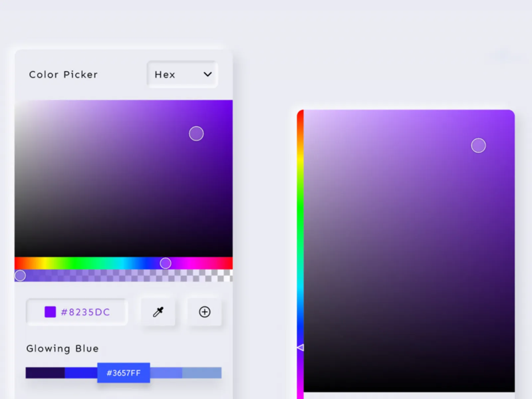
Task: Click the purple swatch beside the hex value
Action: (x=50, y=312)
